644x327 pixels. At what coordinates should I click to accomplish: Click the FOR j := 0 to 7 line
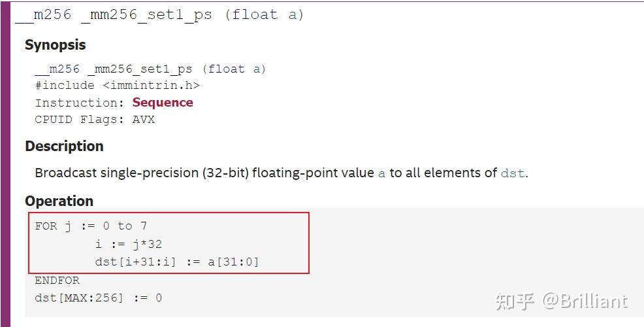click(x=91, y=226)
